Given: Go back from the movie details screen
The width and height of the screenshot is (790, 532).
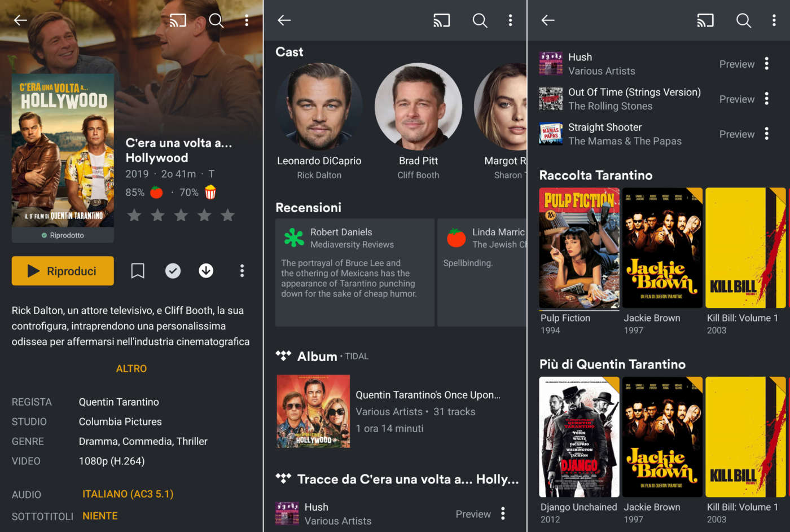Looking at the screenshot, I should point(20,20).
